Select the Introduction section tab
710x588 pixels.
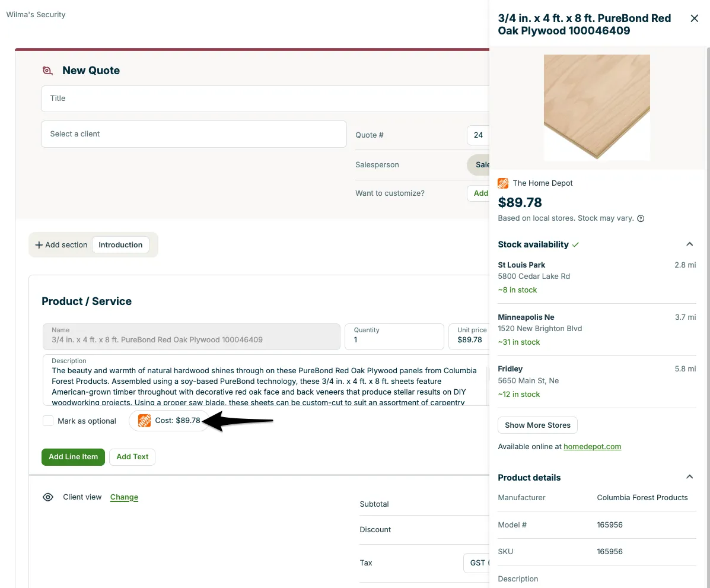coord(120,244)
